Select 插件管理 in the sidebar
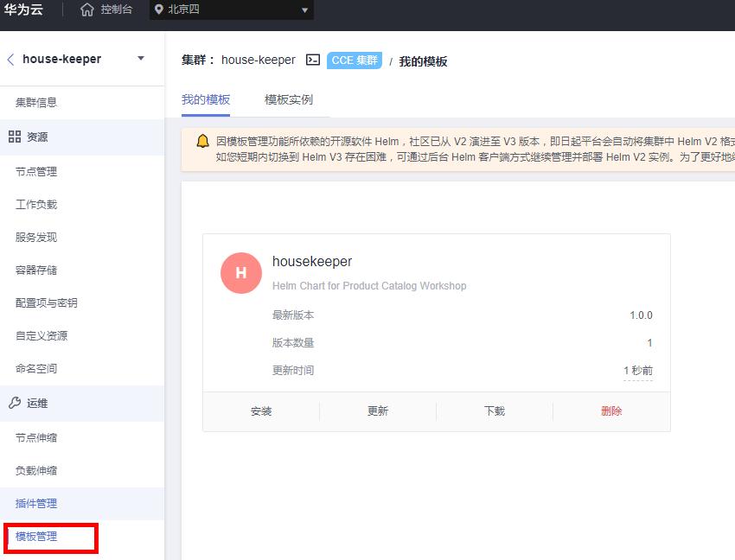Viewport: 735px width, 560px height. [38, 503]
